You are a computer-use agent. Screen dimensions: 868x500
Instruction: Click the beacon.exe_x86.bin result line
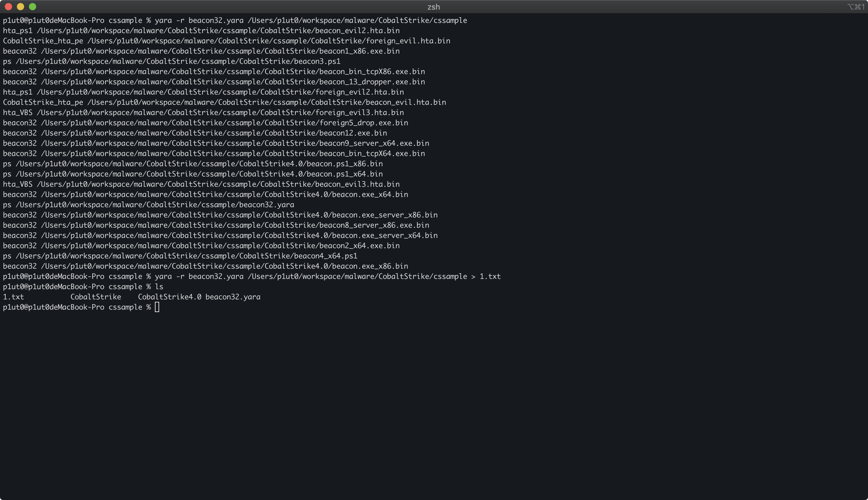pos(206,267)
